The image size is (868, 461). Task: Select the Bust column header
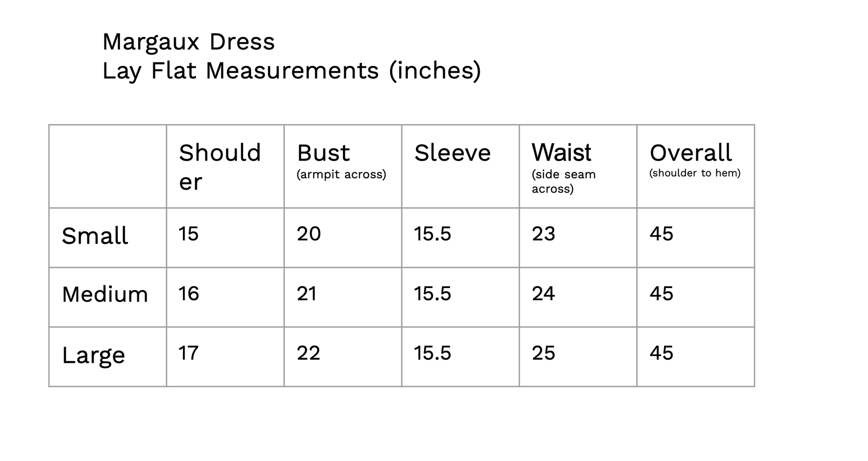pos(323,153)
